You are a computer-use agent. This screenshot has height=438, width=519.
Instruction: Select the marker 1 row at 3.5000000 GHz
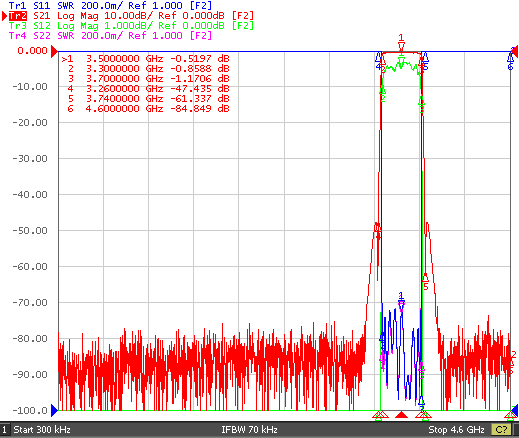pyautogui.click(x=146, y=59)
